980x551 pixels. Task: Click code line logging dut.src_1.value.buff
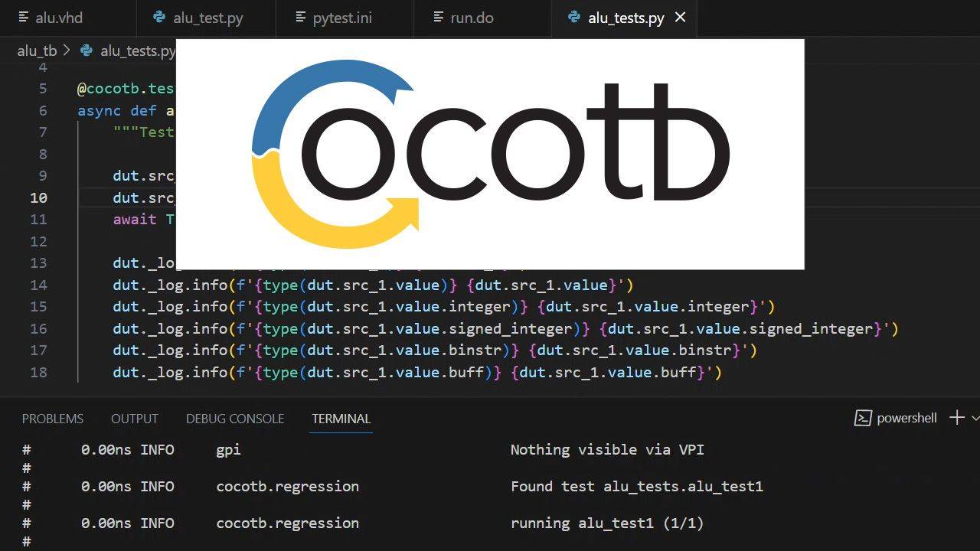pyautogui.click(x=417, y=373)
